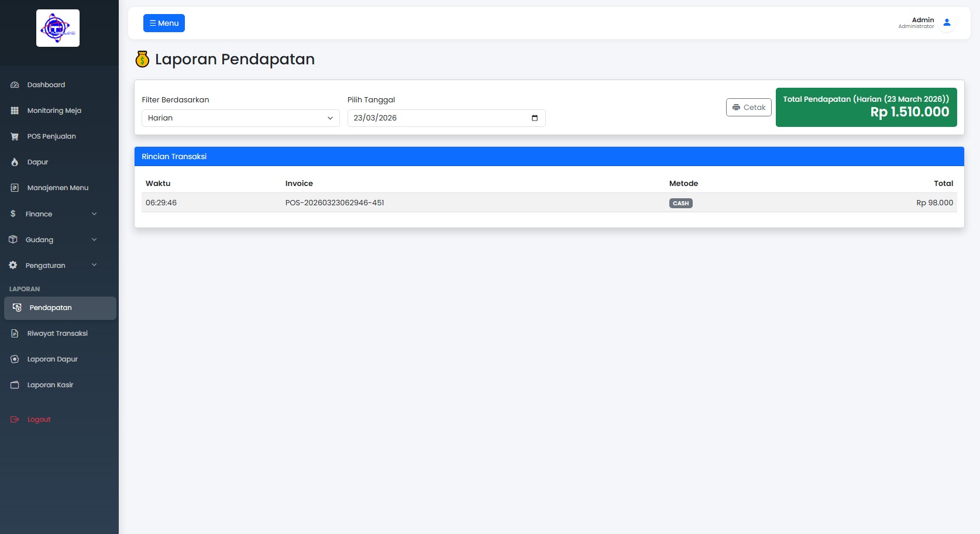This screenshot has width=980, height=534.
Task: Click the POS Penjualan cart icon
Action: pos(15,136)
